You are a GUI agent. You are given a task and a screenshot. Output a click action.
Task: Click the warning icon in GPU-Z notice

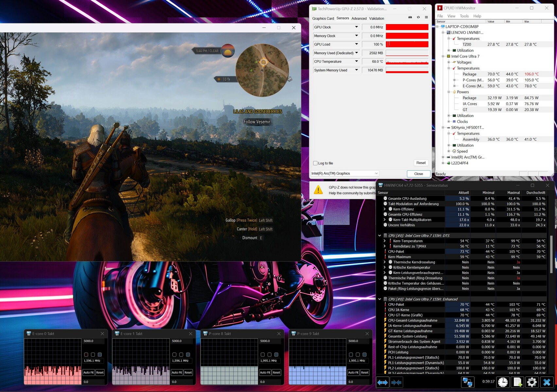click(318, 190)
